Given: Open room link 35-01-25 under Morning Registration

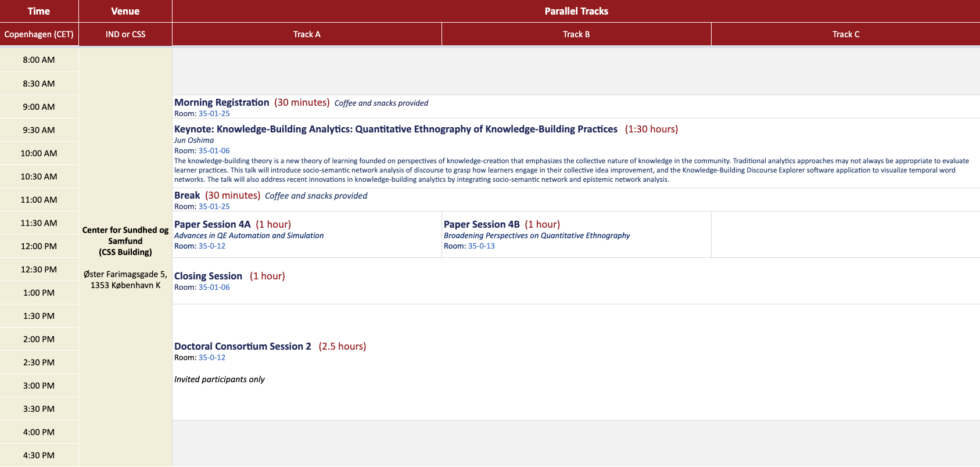Looking at the screenshot, I should pyautogui.click(x=214, y=114).
